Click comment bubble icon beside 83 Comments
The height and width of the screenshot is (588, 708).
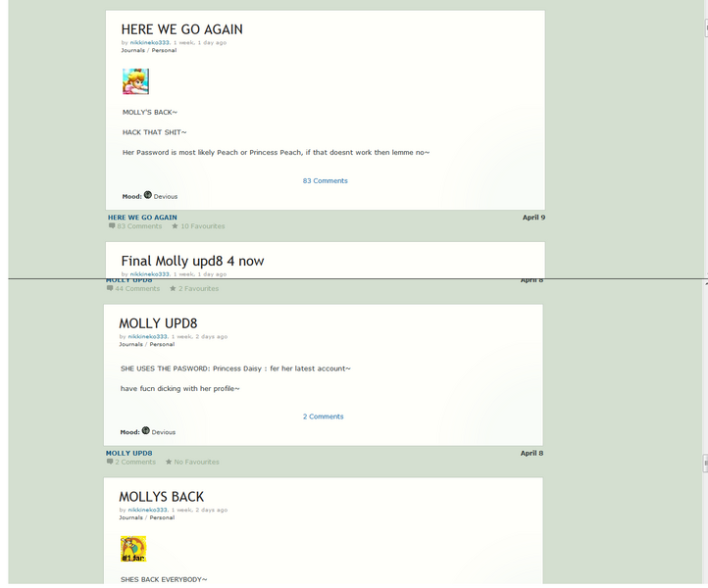pos(112,226)
